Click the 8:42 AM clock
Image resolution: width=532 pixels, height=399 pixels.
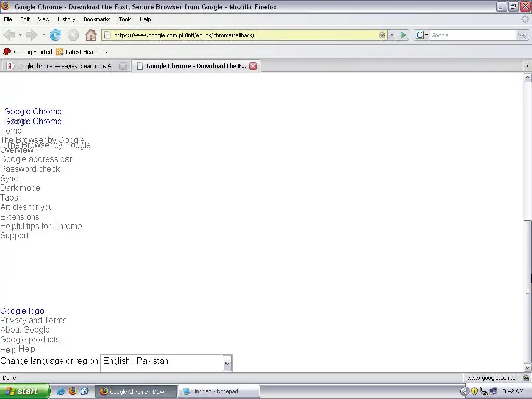(513, 391)
